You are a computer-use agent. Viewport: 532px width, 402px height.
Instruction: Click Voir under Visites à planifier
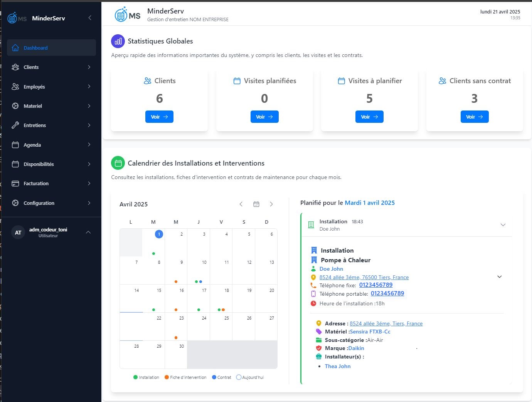(369, 117)
